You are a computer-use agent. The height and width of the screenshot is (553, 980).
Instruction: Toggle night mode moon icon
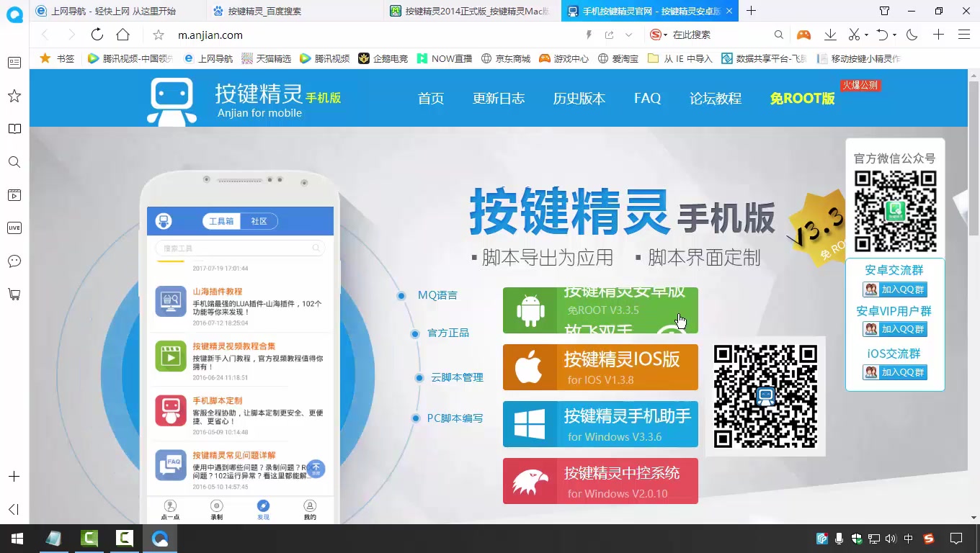pyautogui.click(x=912, y=35)
